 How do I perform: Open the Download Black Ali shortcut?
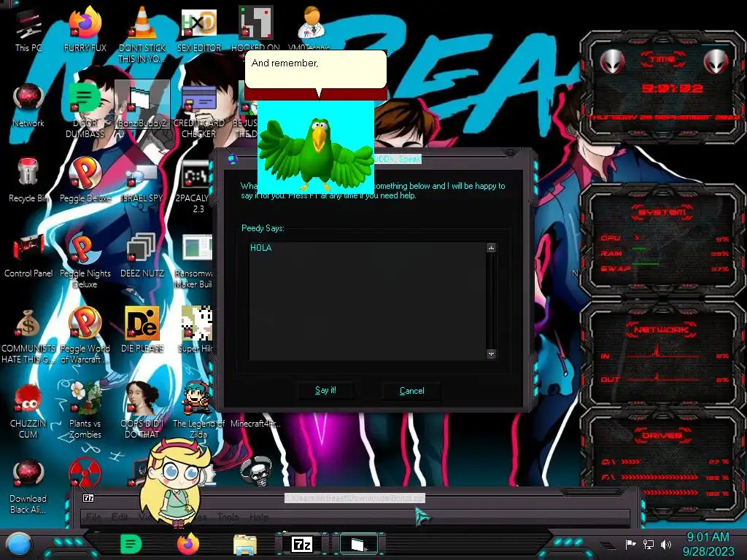28,486
